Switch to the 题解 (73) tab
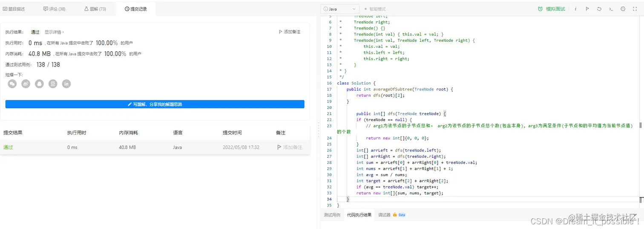The width and height of the screenshot is (644, 229). pyautogui.click(x=95, y=9)
